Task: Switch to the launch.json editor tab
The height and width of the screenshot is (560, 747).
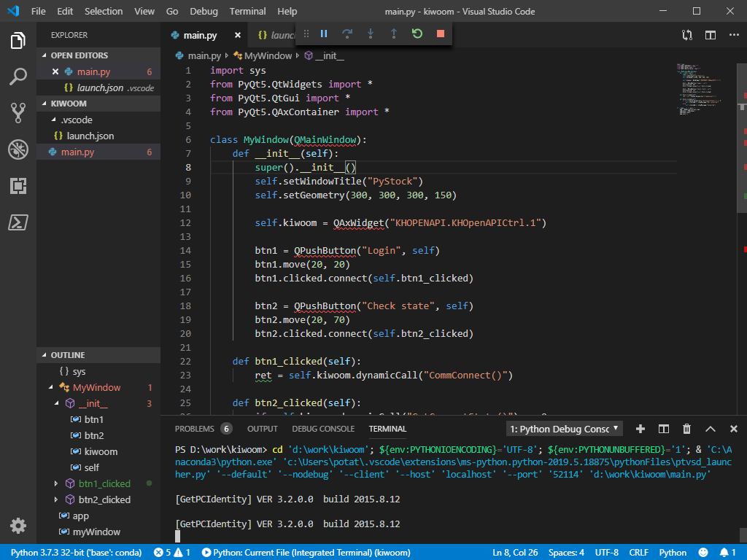Action: (276, 35)
